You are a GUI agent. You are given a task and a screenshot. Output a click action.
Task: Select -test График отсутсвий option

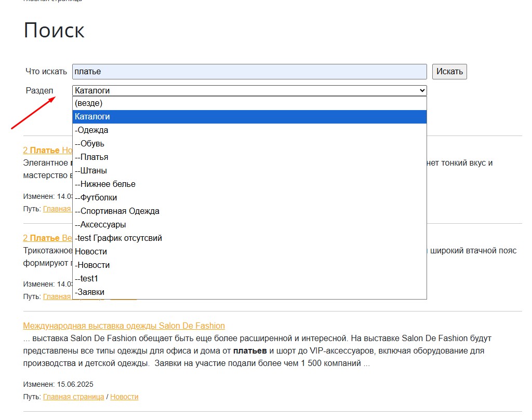(118, 238)
